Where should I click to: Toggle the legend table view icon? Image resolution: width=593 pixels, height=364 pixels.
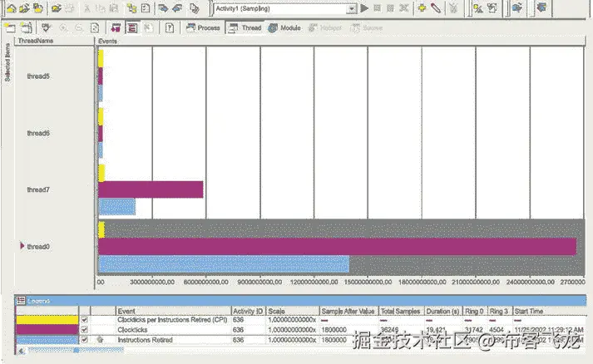click(x=132, y=27)
